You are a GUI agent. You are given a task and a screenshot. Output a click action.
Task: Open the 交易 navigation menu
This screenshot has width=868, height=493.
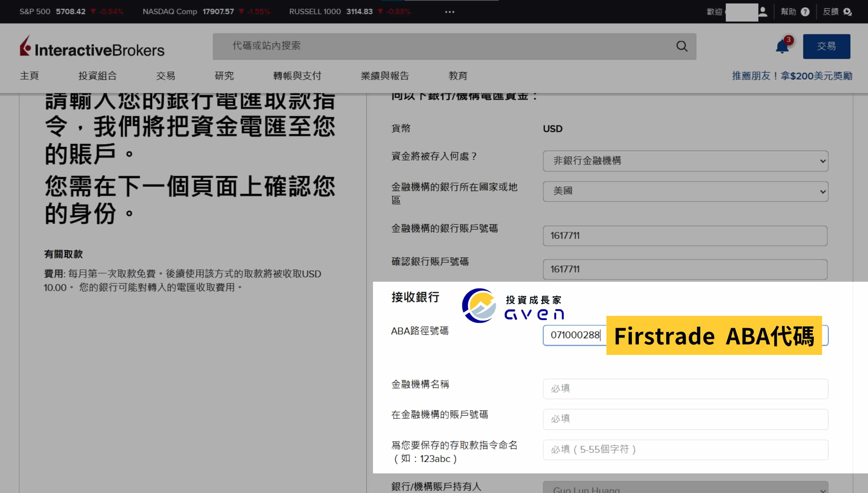coord(165,76)
